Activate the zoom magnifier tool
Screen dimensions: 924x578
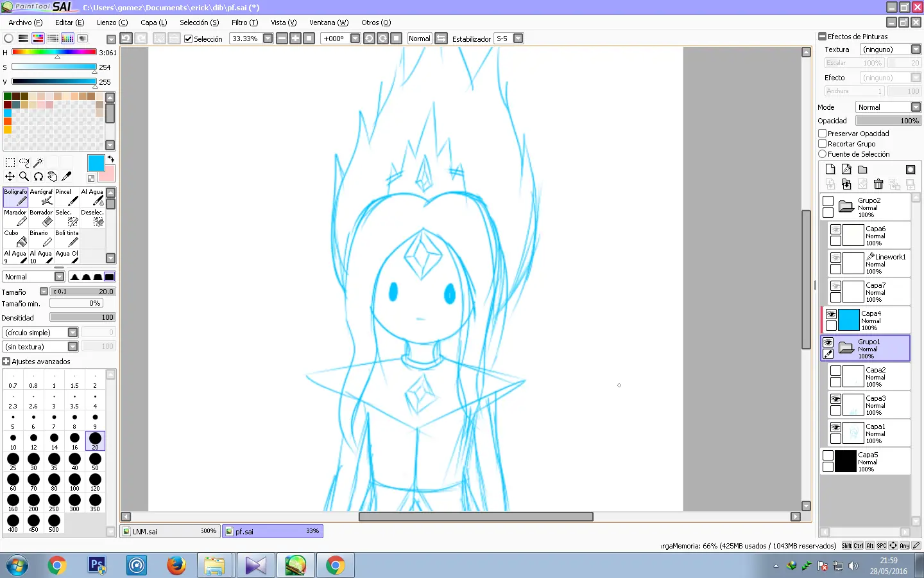(24, 176)
